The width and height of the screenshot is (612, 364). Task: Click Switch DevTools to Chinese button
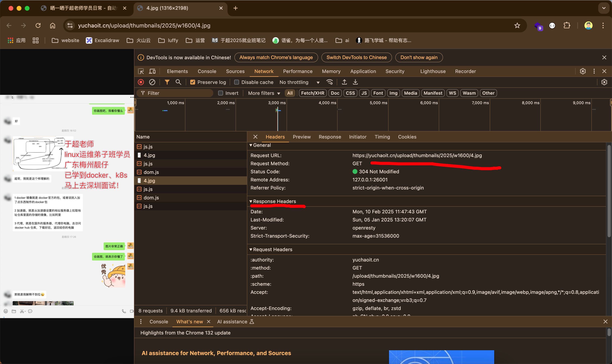point(356,57)
